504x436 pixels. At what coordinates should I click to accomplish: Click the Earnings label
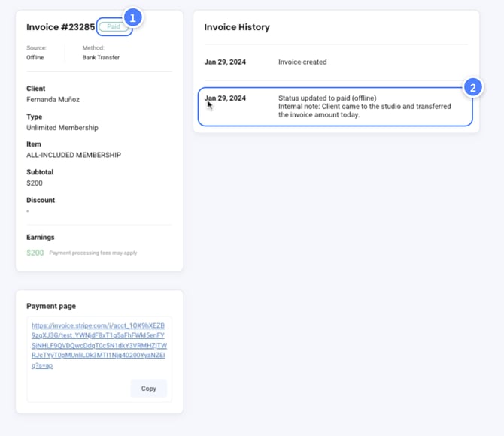click(41, 237)
